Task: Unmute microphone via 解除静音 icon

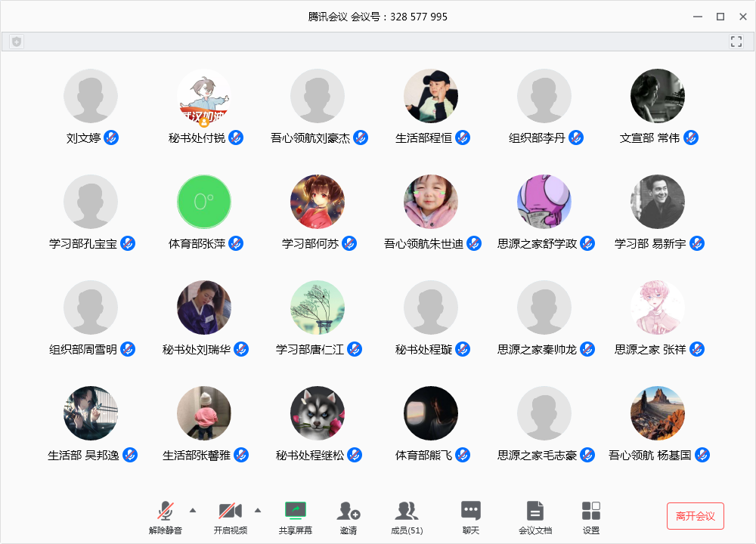Action: [x=166, y=512]
